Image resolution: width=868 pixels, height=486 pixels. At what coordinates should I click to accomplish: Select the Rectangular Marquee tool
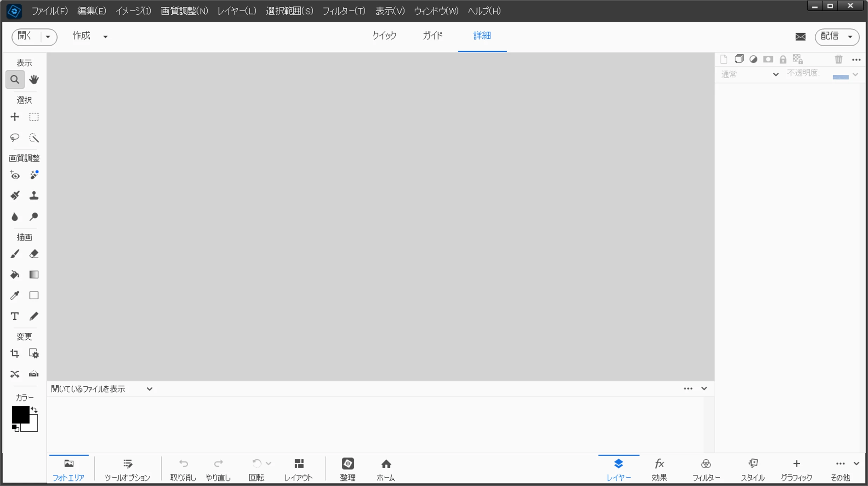[34, 117]
